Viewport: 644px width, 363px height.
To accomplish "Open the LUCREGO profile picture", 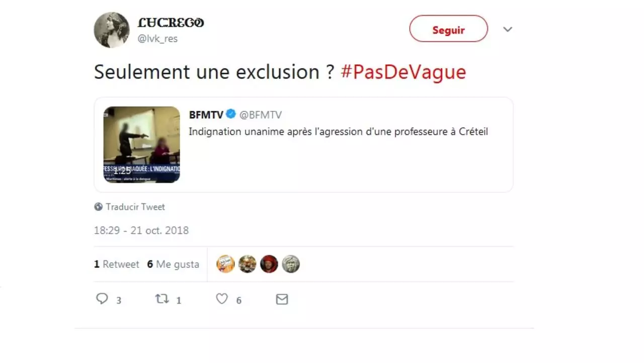I will tap(112, 30).
